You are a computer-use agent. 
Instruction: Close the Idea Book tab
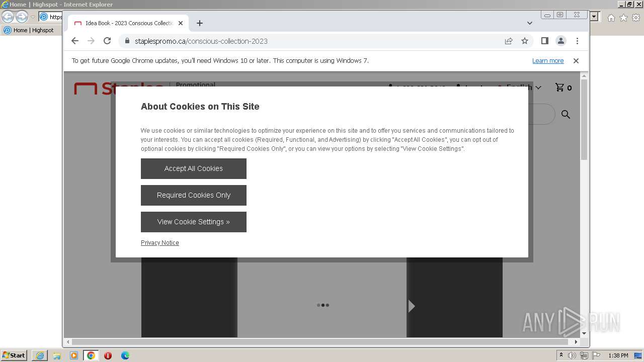181,23
